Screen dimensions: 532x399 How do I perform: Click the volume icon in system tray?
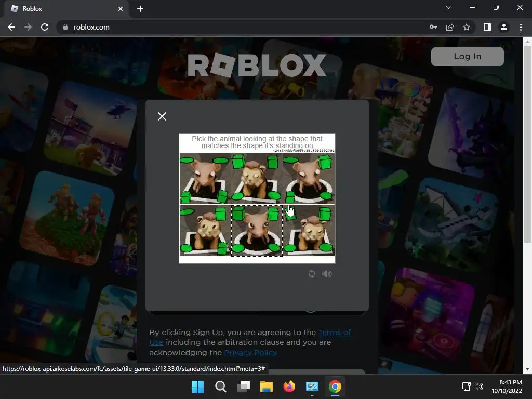click(x=478, y=387)
